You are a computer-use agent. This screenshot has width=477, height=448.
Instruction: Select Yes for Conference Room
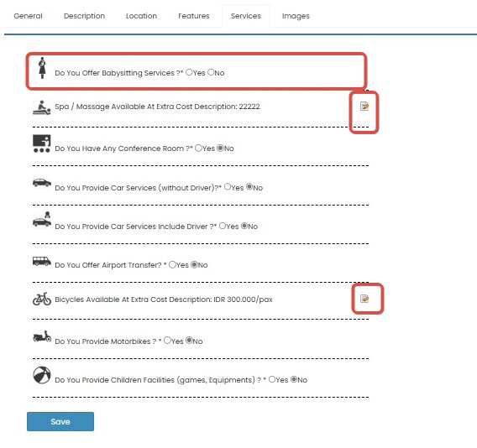tap(198, 148)
